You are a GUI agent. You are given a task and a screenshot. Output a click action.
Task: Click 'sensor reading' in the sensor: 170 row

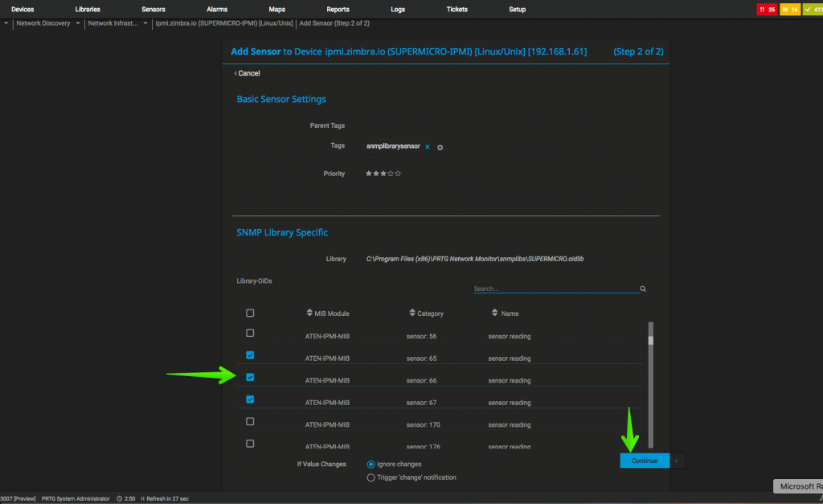pos(510,424)
